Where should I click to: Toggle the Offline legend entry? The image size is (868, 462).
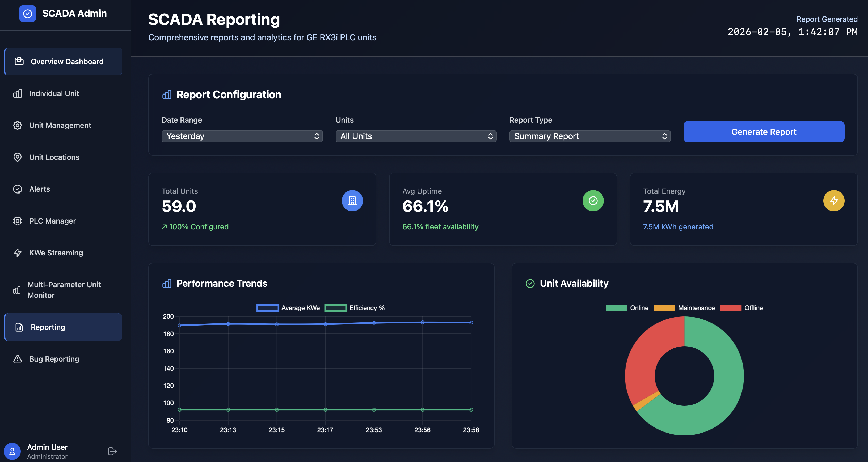(x=741, y=308)
